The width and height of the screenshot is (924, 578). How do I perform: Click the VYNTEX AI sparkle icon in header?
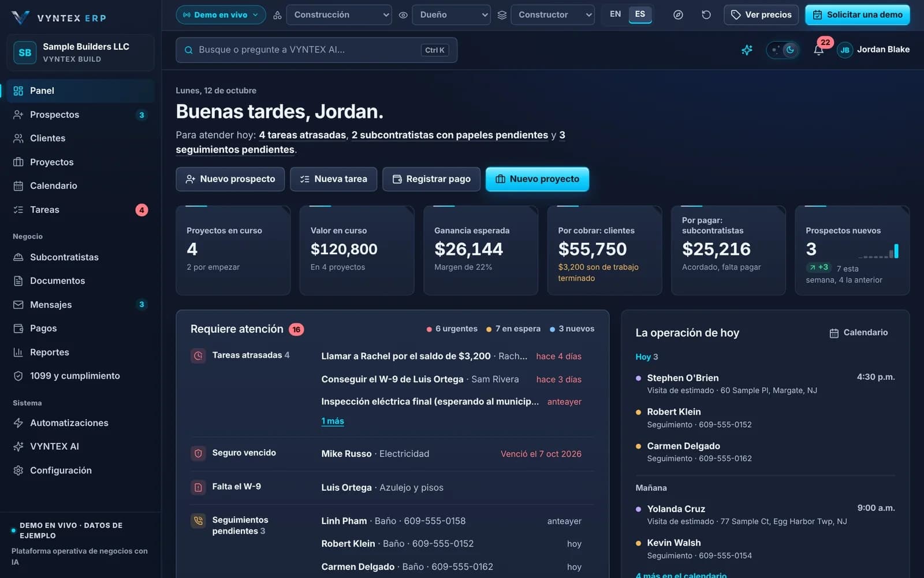click(747, 50)
